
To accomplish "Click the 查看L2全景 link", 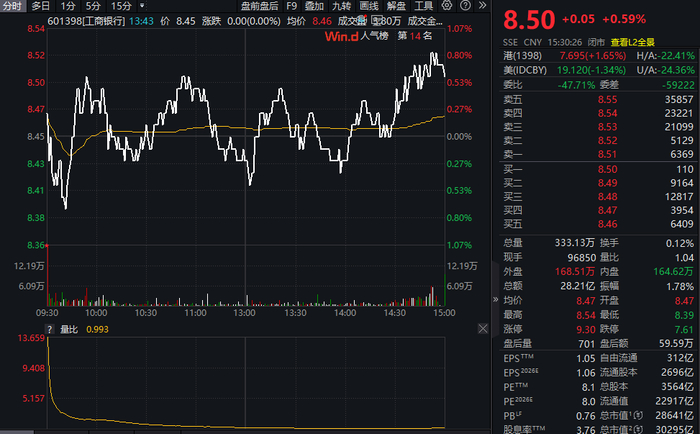I will tap(633, 42).
